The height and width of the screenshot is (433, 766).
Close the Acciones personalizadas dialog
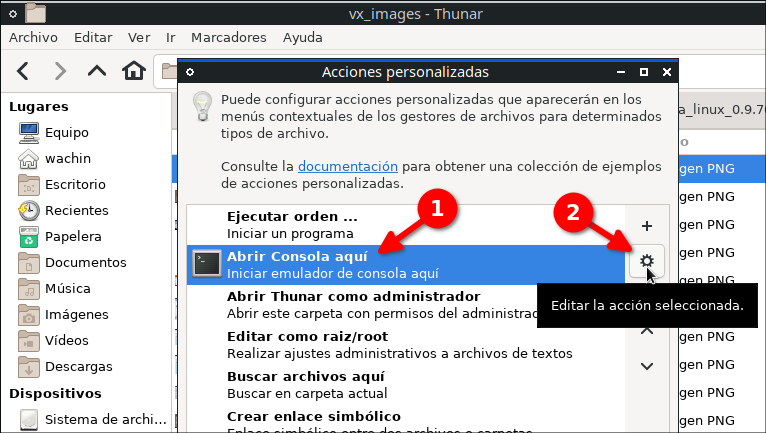667,72
